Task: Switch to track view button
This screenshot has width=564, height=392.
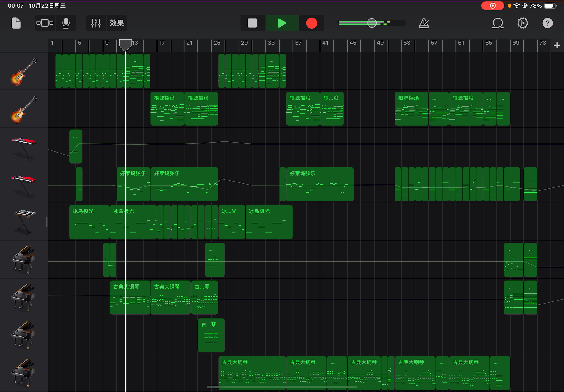Action: [x=45, y=23]
